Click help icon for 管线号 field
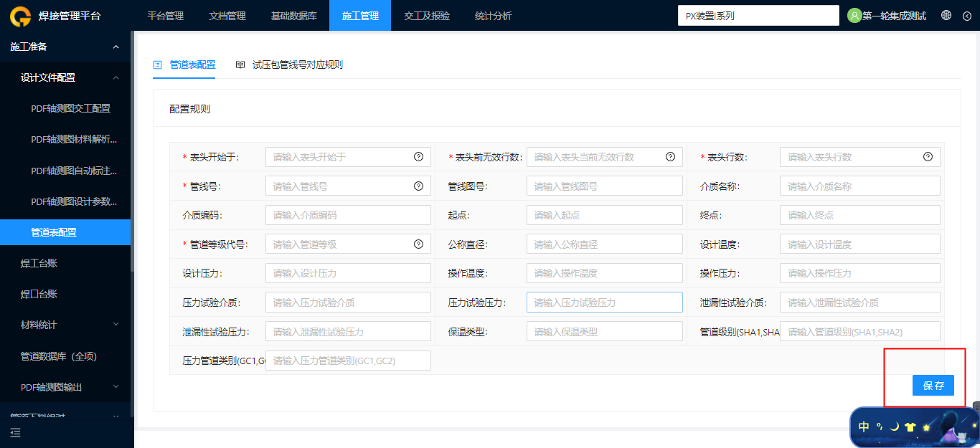980x448 pixels. pos(418,186)
